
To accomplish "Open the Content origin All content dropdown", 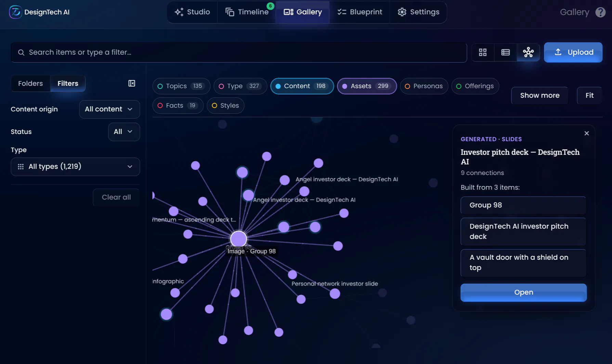I will click(109, 109).
